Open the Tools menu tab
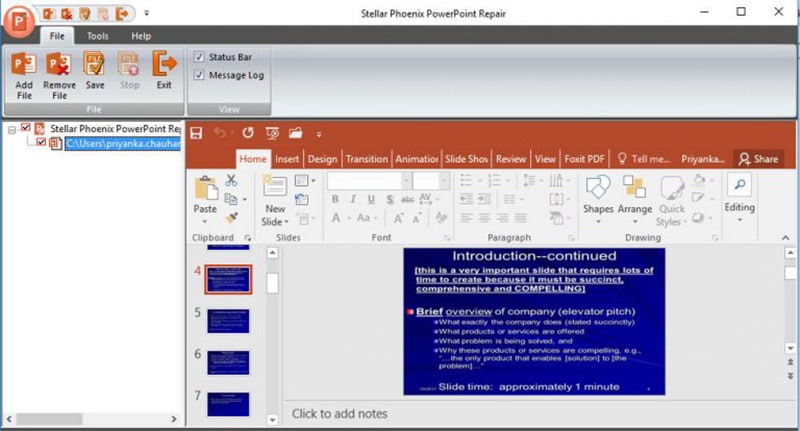 (x=97, y=36)
